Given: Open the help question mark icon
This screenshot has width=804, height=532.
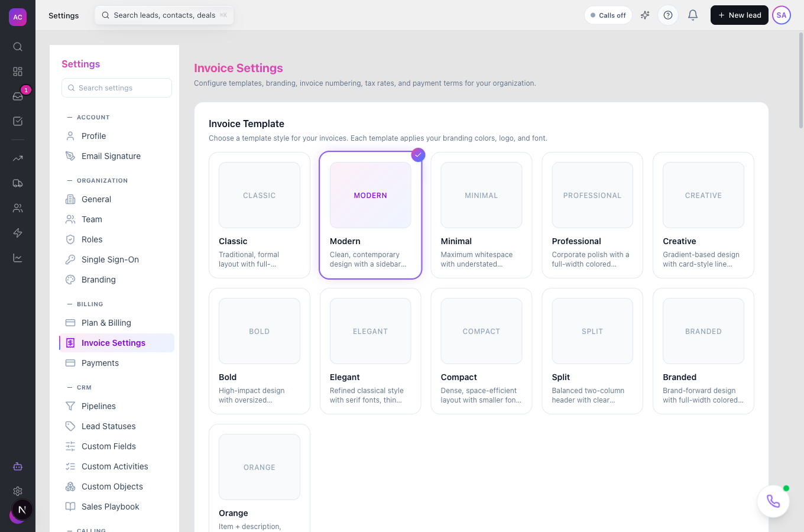Looking at the screenshot, I should click(668, 15).
